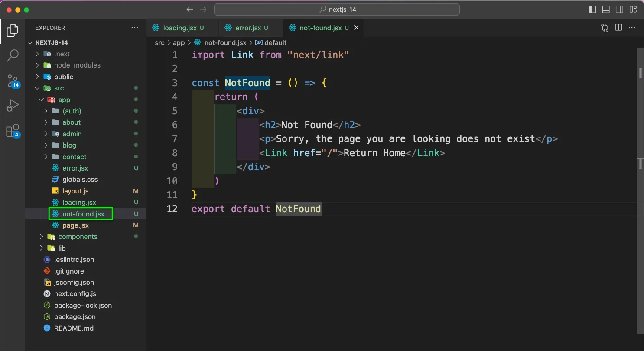Click the default symbol breadcrumb
Viewport: 644px width, 351px height.
271,42
